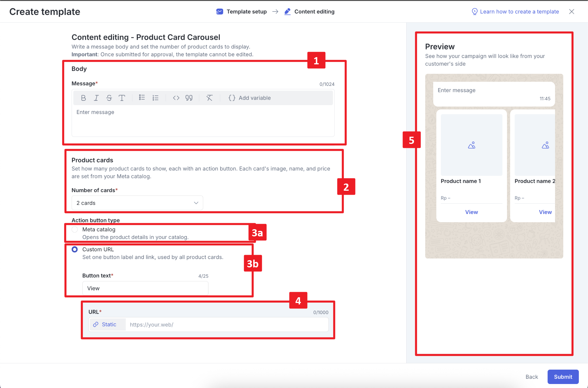Click the link icon beside Static
This screenshot has width=588, height=388.
[x=96, y=325]
